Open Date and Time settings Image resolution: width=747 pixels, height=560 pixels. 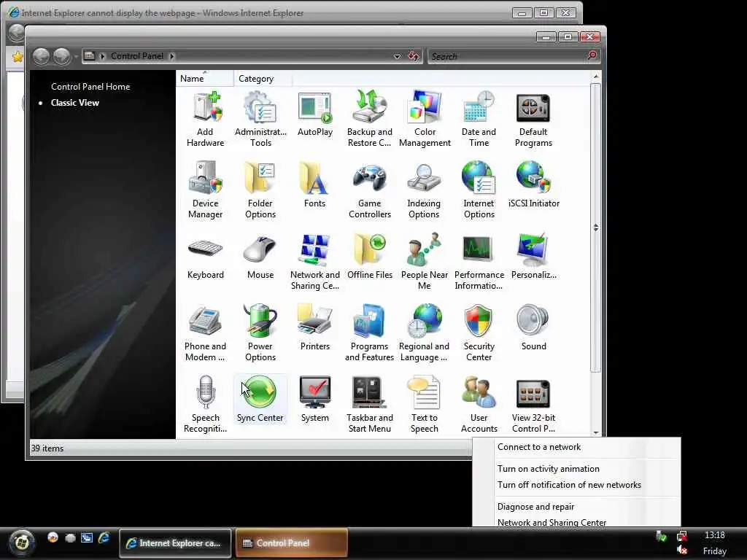[x=479, y=119]
